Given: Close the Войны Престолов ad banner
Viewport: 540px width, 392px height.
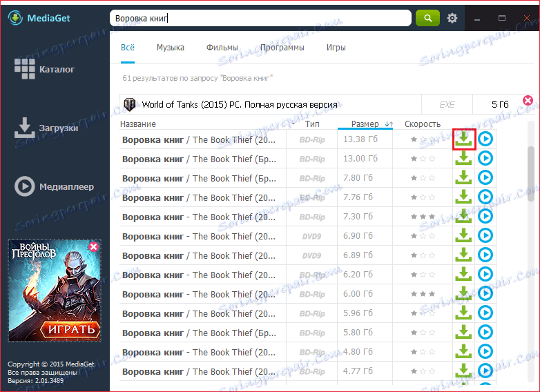Looking at the screenshot, I should pos(93,246).
